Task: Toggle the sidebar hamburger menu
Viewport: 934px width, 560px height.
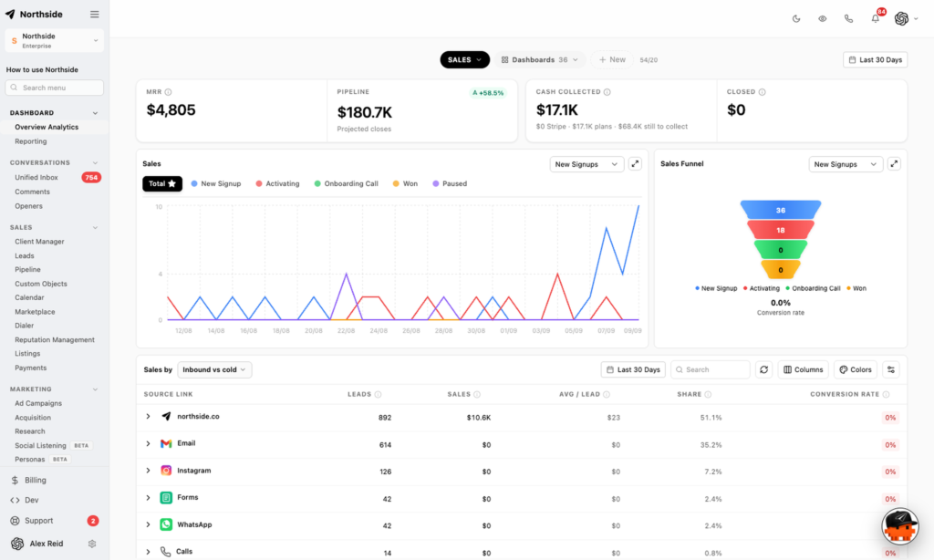Action: click(x=94, y=15)
